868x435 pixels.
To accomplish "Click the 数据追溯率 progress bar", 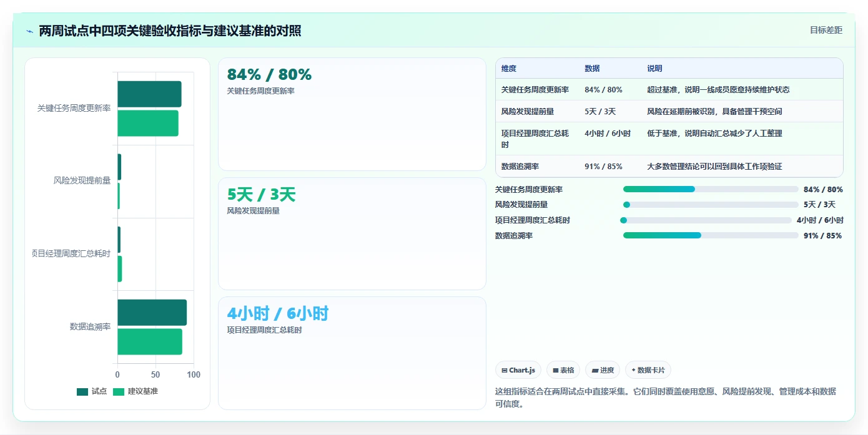I will click(x=711, y=235).
